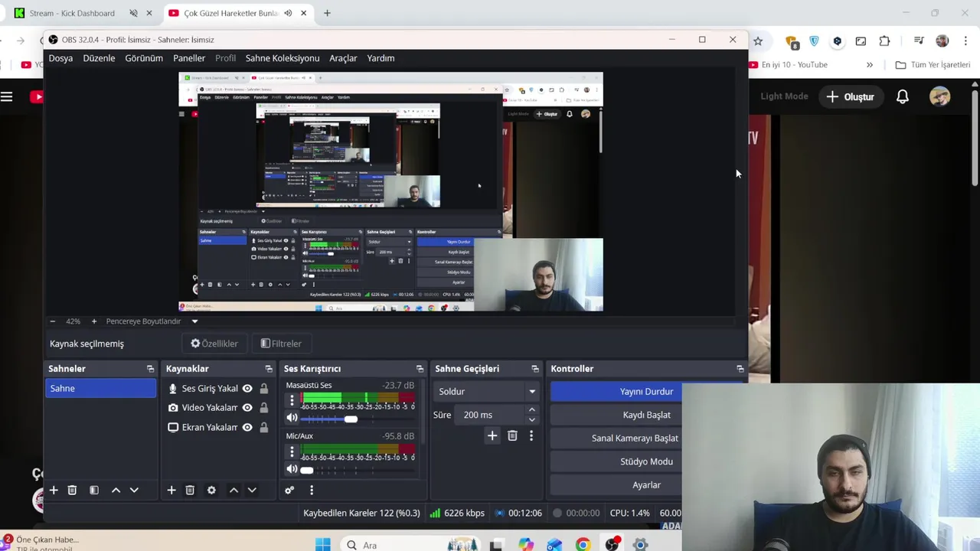Mute Masaüstü Ses speaker icon
980x551 pixels.
[292, 418]
